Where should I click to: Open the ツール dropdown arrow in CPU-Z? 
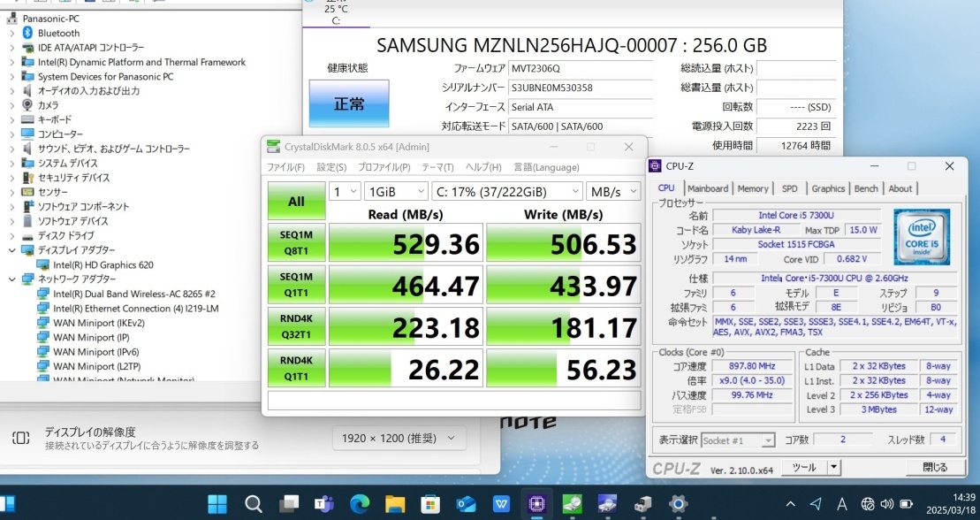click(833, 467)
